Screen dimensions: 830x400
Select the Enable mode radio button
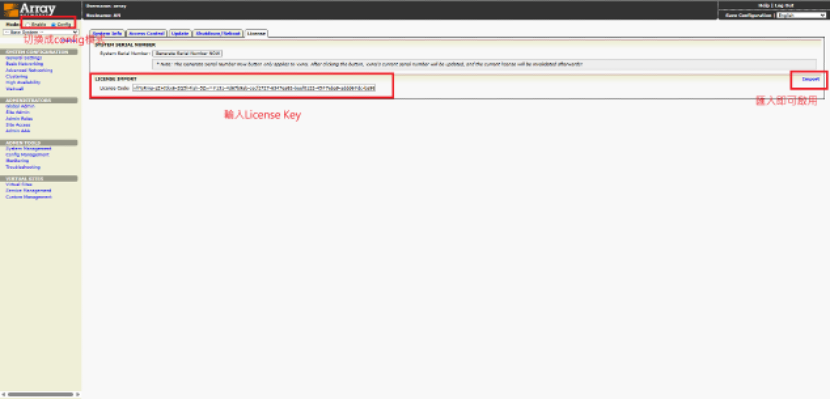click(x=28, y=24)
